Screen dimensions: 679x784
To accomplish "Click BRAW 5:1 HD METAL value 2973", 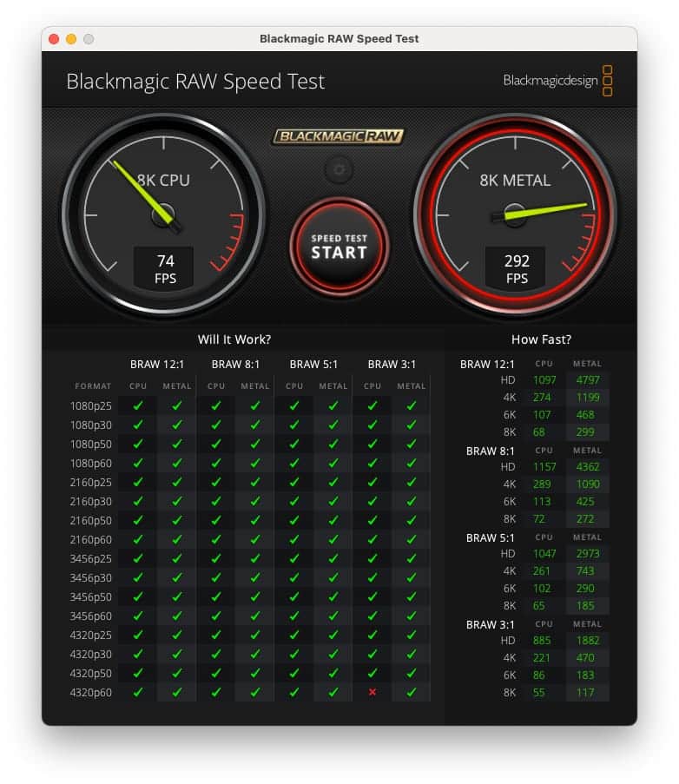I will click(588, 554).
